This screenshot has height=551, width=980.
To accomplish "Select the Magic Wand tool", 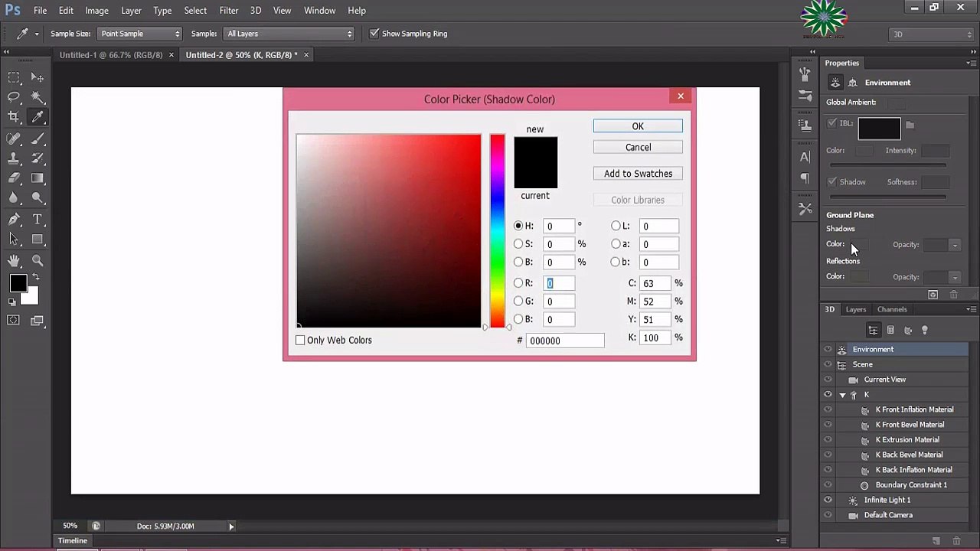I will click(38, 97).
